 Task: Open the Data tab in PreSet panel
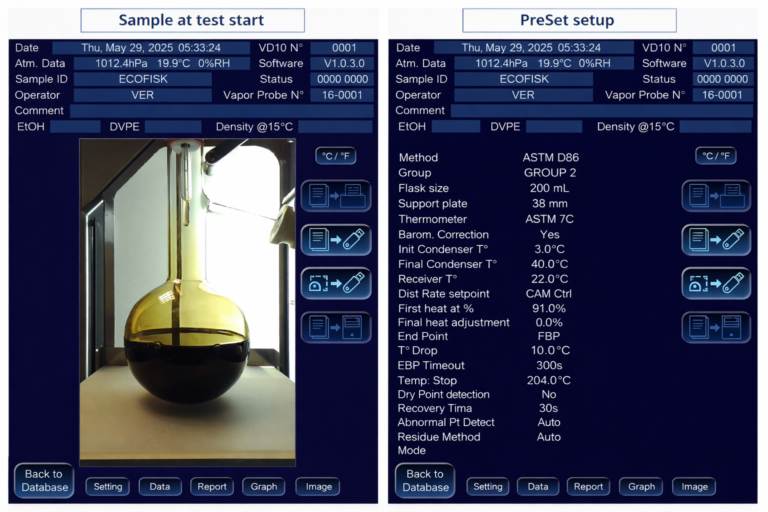coord(538,487)
